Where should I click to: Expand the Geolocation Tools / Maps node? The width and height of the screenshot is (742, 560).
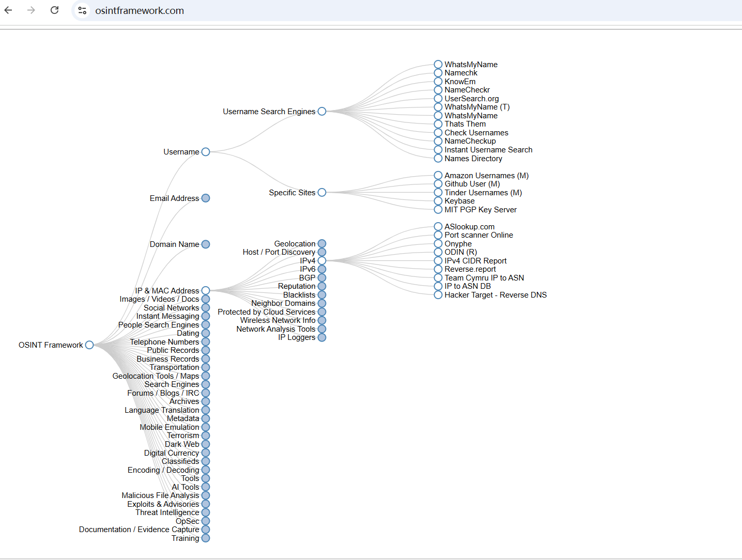click(x=206, y=376)
